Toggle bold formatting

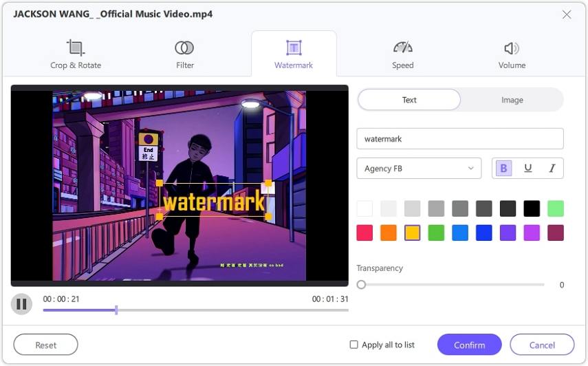pos(503,169)
